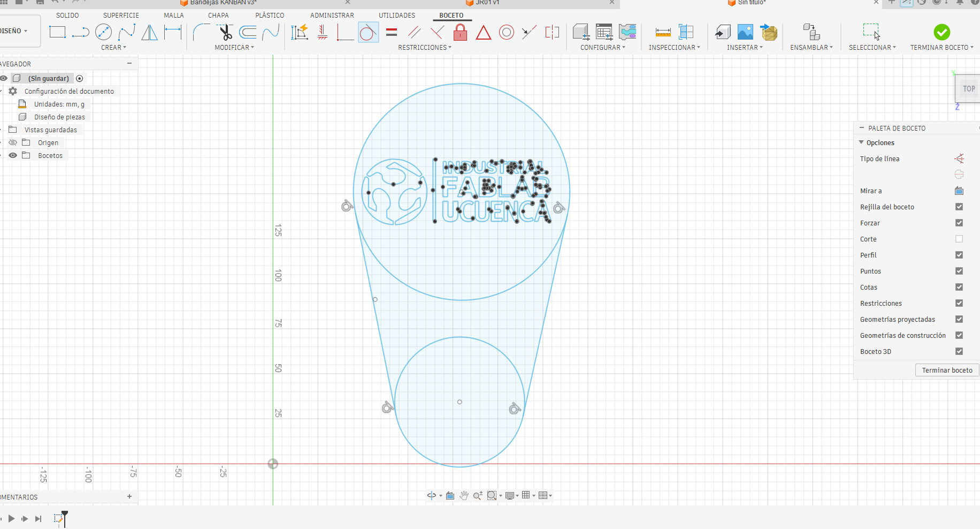980x529 pixels.
Task: Open the SELECCIONAR dropdown menu
Action: (872, 48)
